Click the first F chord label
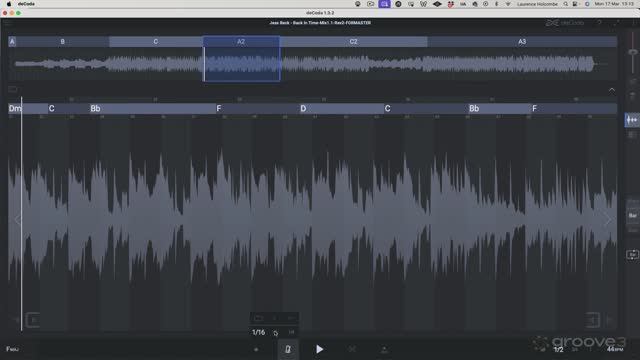 (219, 109)
